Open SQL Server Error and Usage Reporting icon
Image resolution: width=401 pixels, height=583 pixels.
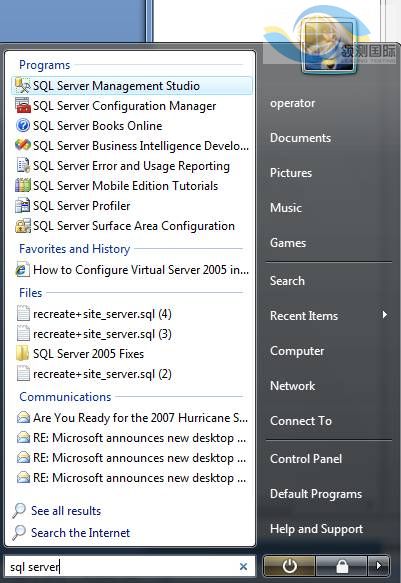pyautogui.click(x=22, y=165)
